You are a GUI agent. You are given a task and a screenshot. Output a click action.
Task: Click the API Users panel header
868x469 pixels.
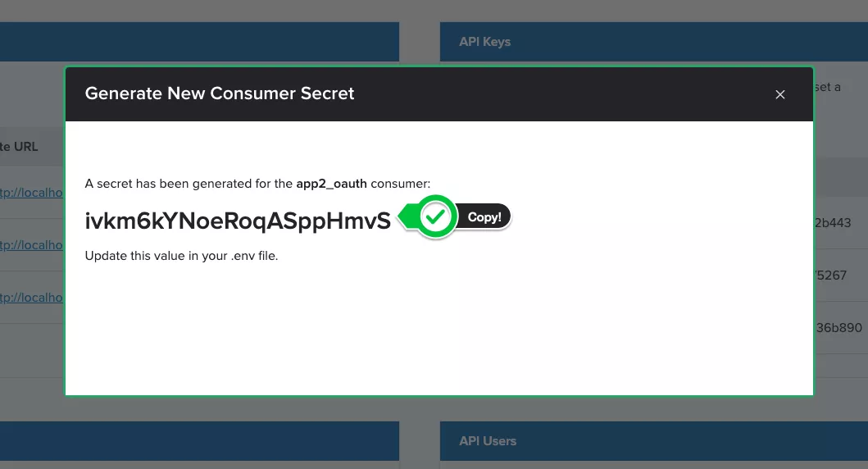pyautogui.click(x=488, y=441)
